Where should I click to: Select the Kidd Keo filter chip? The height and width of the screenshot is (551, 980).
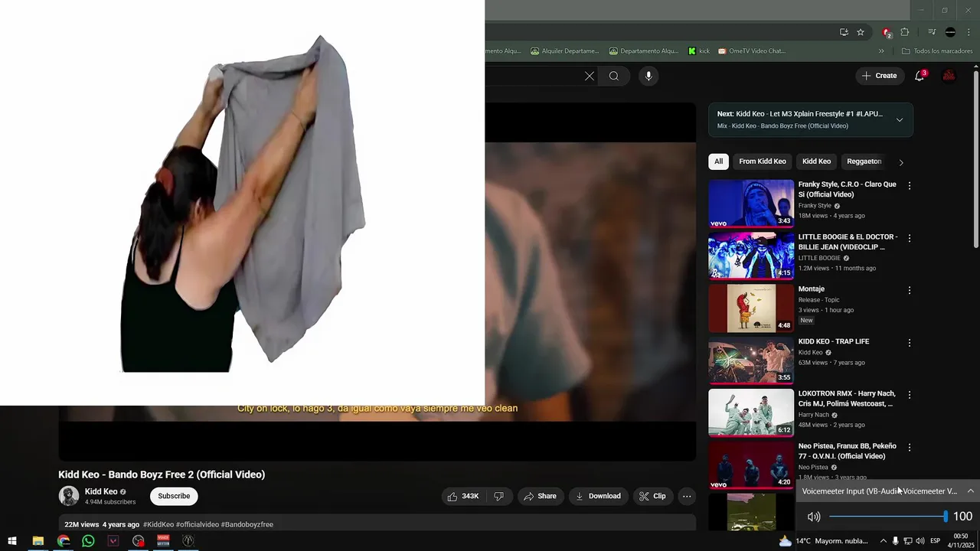(816, 161)
